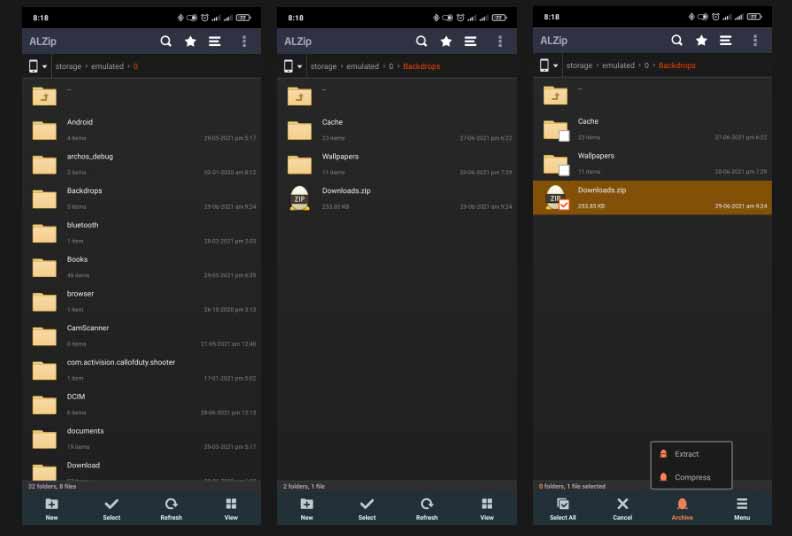
Task: Open the Wallpapers folder in middle screen
Action: 397,164
